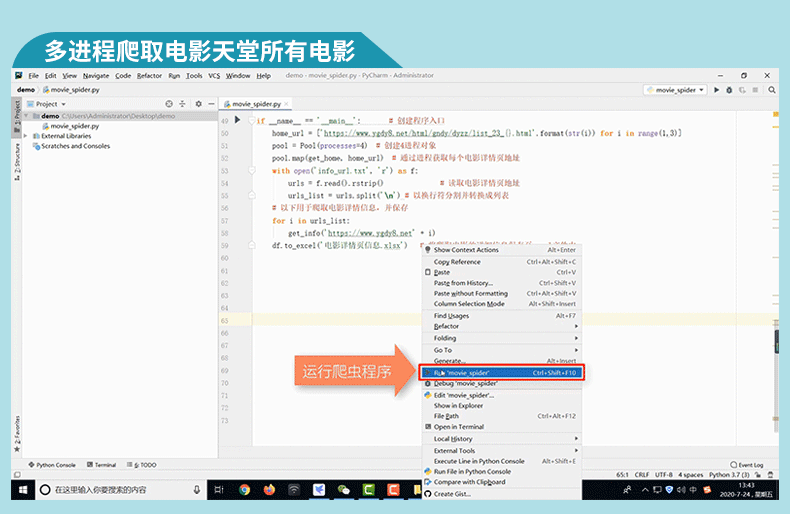
Task: Click the 4 spaces indent setting
Action: pyautogui.click(x=690, y=475)
